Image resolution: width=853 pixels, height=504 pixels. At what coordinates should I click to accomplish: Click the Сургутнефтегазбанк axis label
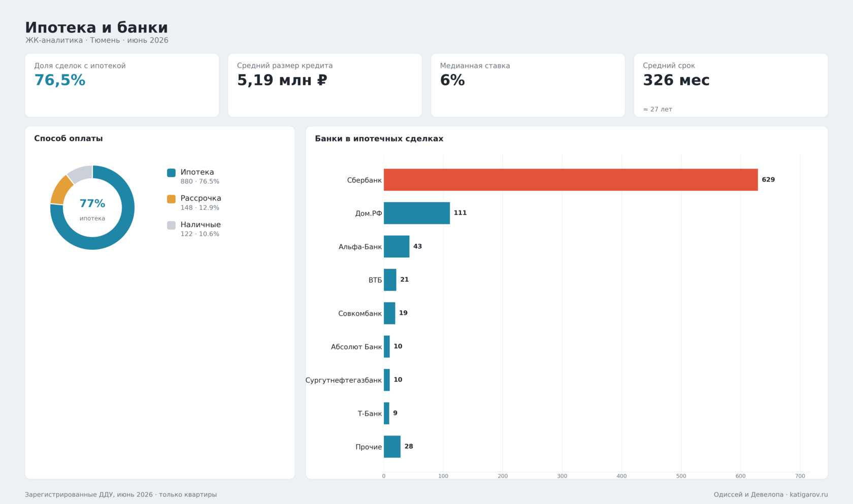(344, 380)
